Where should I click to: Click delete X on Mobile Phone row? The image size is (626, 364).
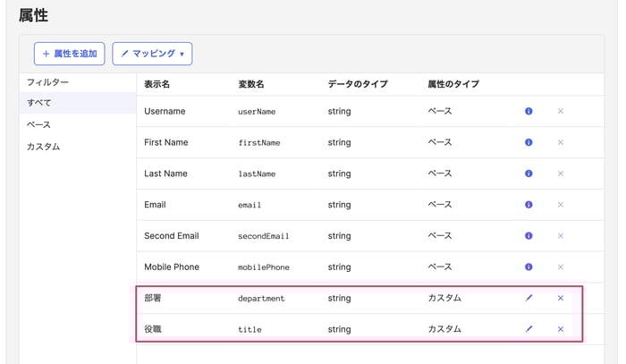pyautogui.click(x=561, y=267)
